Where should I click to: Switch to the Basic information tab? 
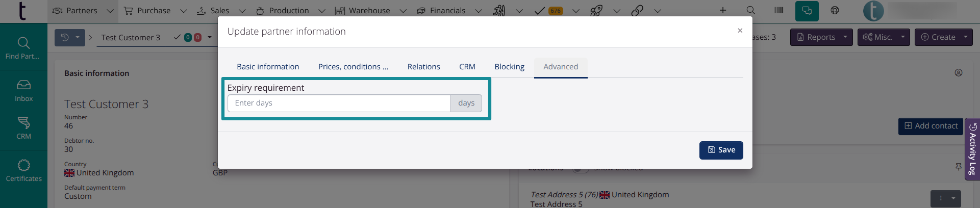268,67
